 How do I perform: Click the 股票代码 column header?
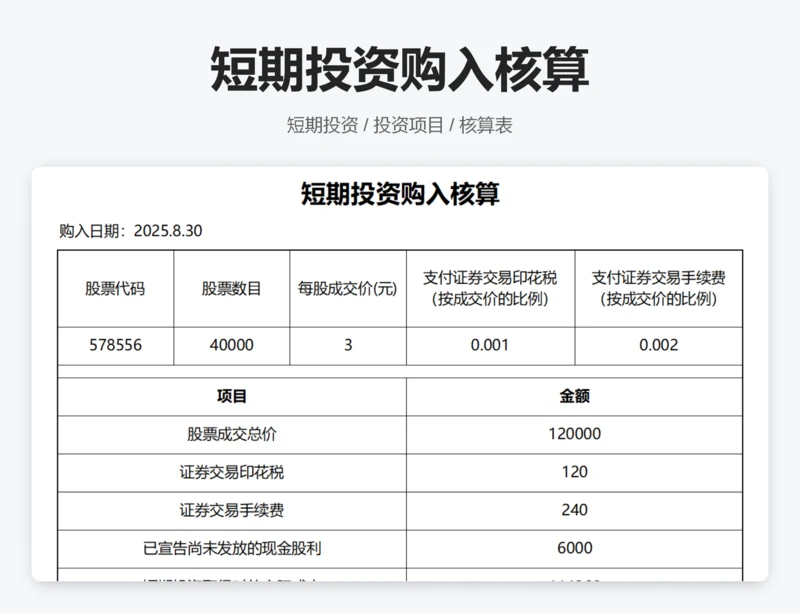[115, 289]
